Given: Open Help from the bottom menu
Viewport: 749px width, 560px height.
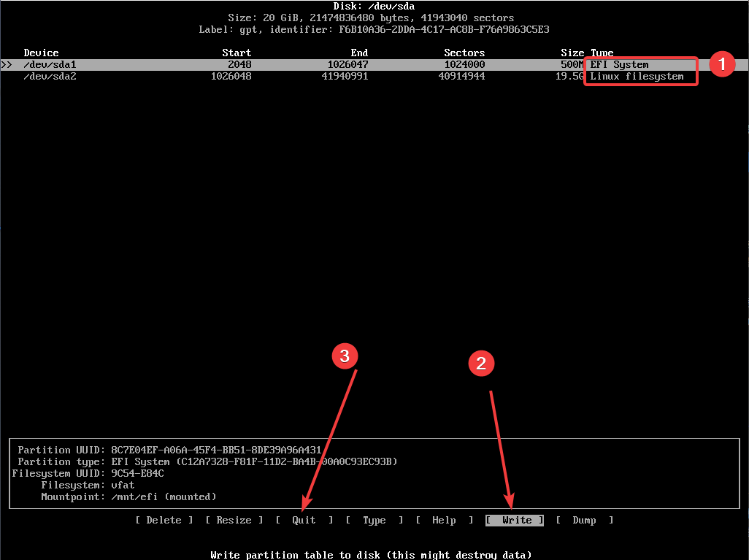Looking at the screenshot, I should click(x=444, y=521).
